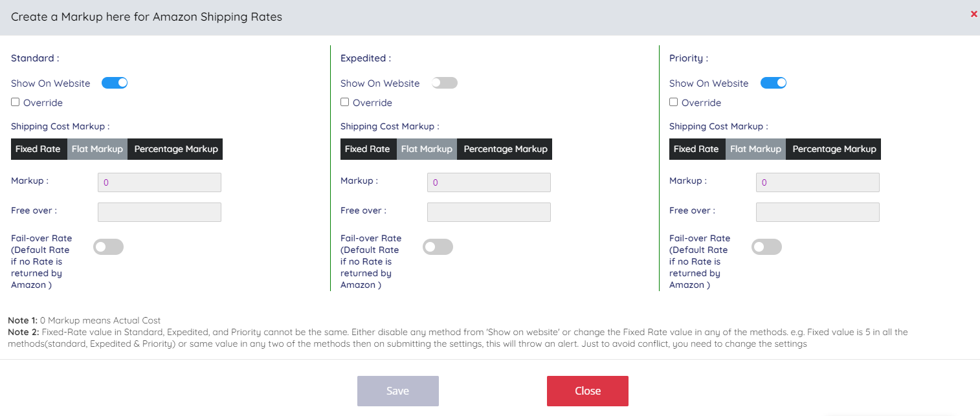The image size is (980, 416).
Task: Check Override in the Priority section
Action: pyautogui.click(x=674, y=102)
